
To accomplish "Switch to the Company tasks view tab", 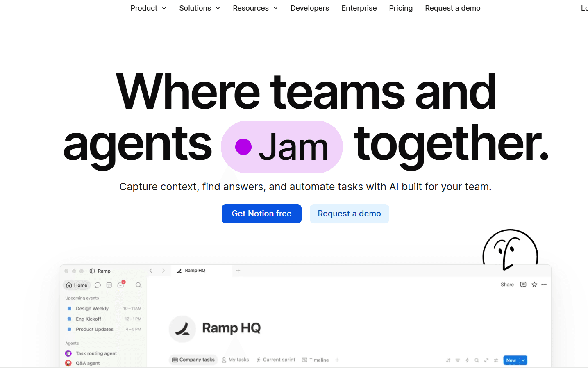I will pos(193,360).
